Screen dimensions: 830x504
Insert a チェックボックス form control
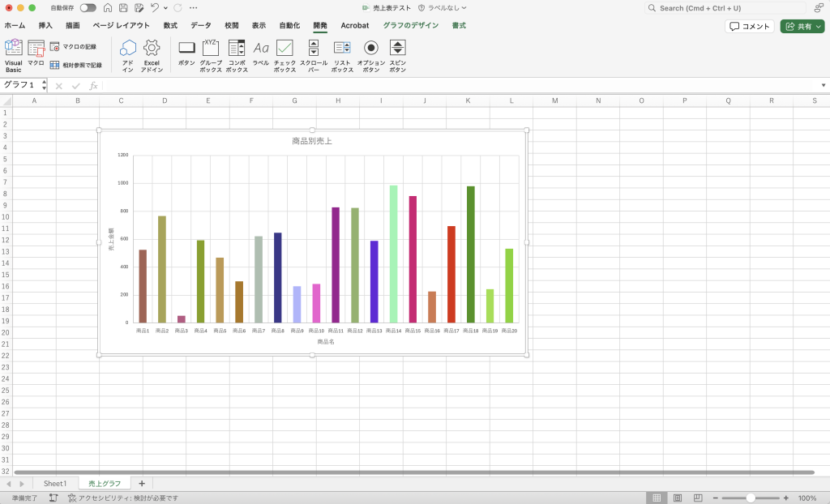point(285,54)
